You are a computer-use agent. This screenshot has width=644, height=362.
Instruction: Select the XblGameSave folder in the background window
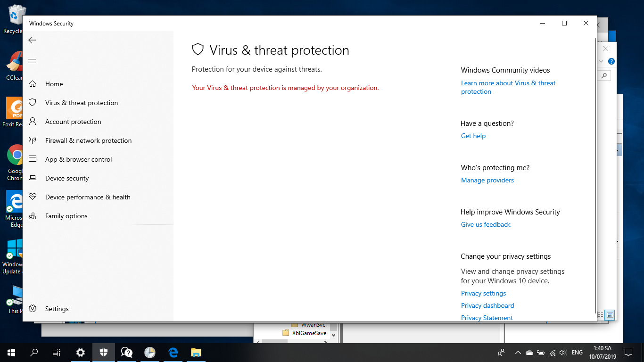[304, 333]
